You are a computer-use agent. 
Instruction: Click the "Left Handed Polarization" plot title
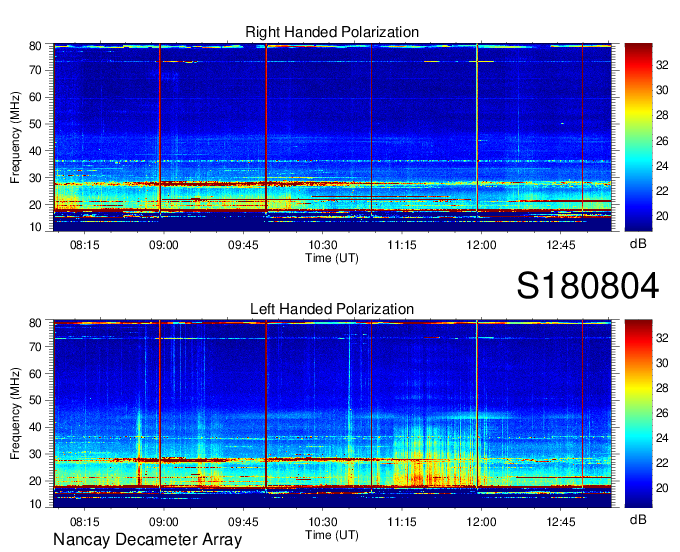[332, 309]
